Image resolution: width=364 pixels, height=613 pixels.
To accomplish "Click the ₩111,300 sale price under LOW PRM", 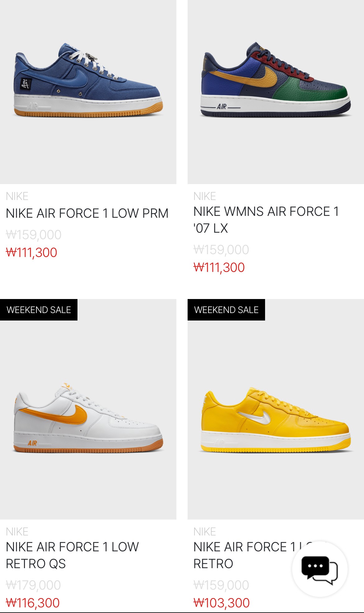I will [31, 253].
